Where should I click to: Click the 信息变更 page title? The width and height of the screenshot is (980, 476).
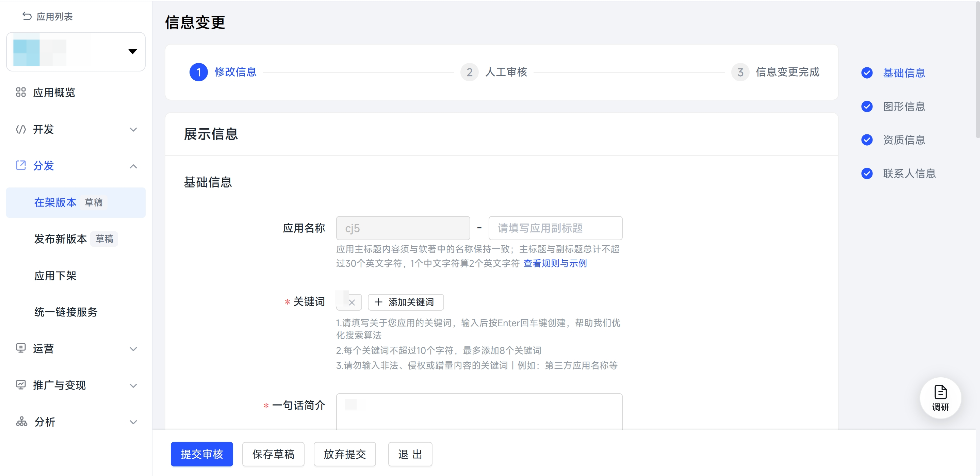(x=195, y=22)
